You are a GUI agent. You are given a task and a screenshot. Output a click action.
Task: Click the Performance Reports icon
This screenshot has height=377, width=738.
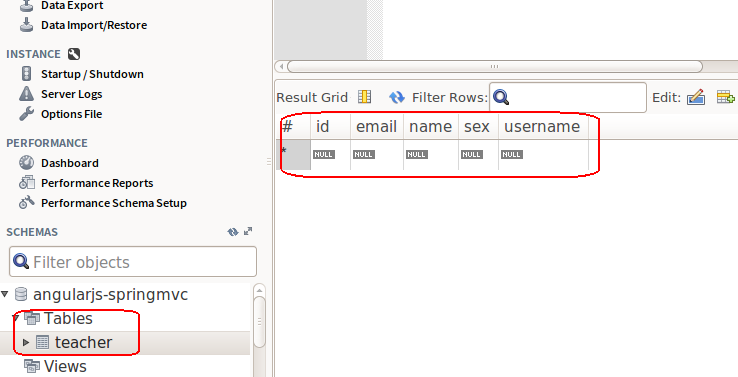[26, 183]
